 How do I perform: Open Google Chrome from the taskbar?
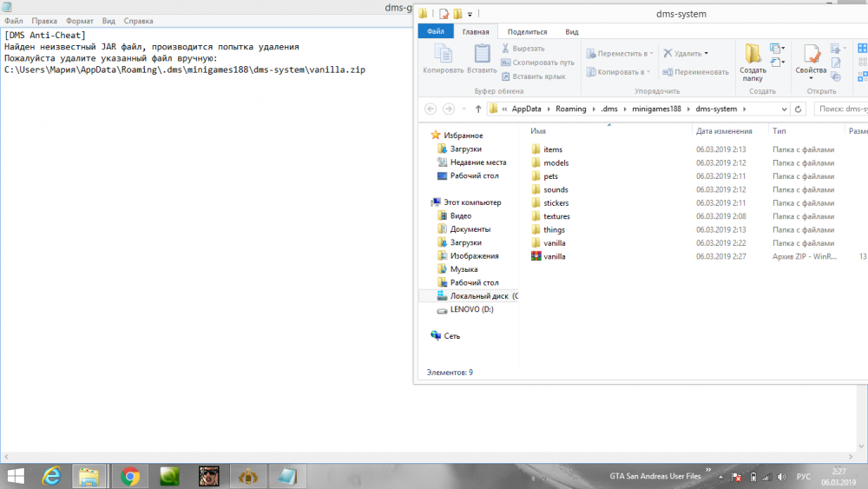pos(131,475)
